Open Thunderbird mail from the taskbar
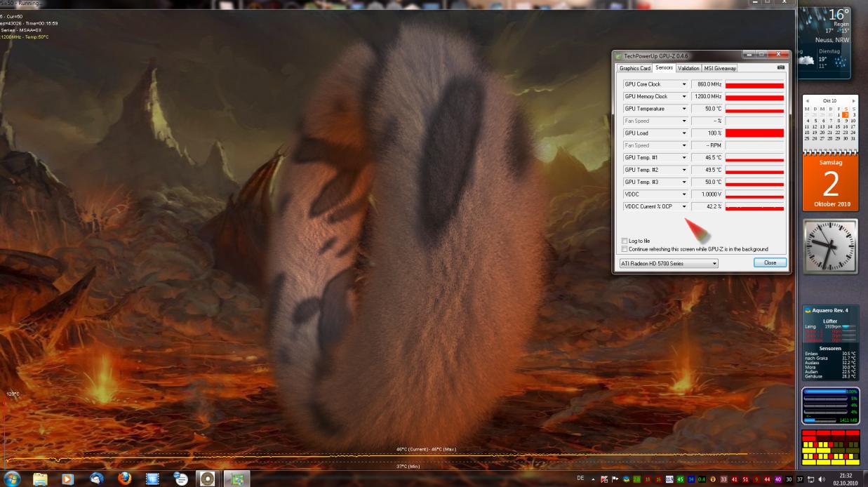868x487 pixels. pyautogui.click(x=96, y=479)
